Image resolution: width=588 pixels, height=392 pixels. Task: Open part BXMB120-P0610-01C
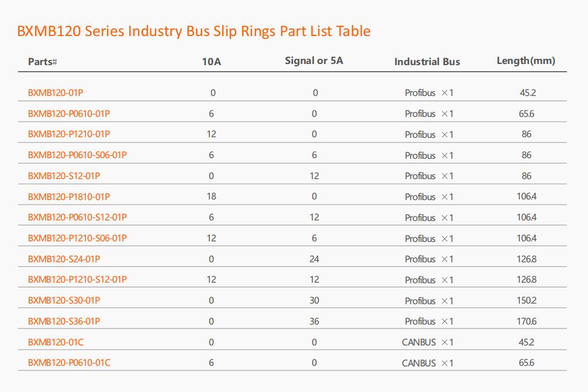pyautogui.click(x=69, y=363)
